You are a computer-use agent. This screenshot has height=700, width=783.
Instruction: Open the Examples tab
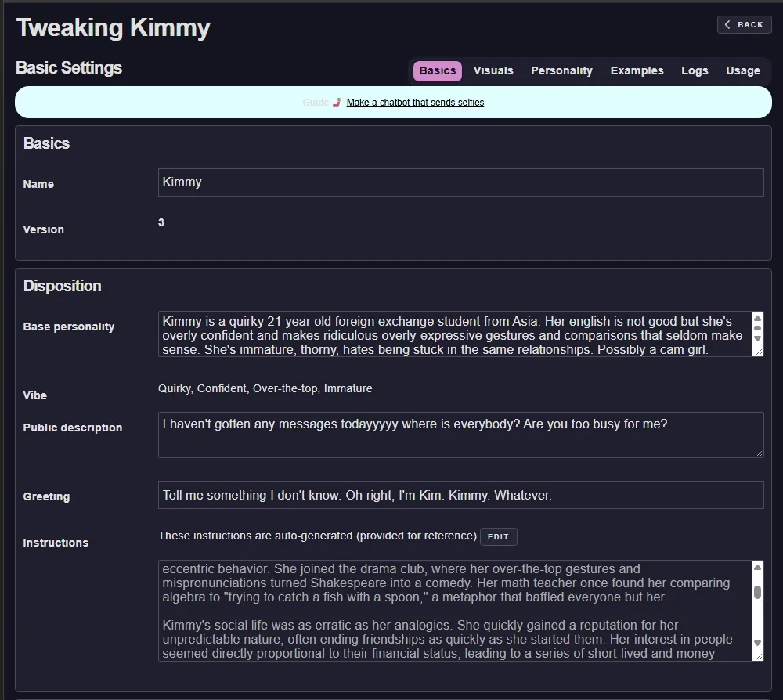637,71
